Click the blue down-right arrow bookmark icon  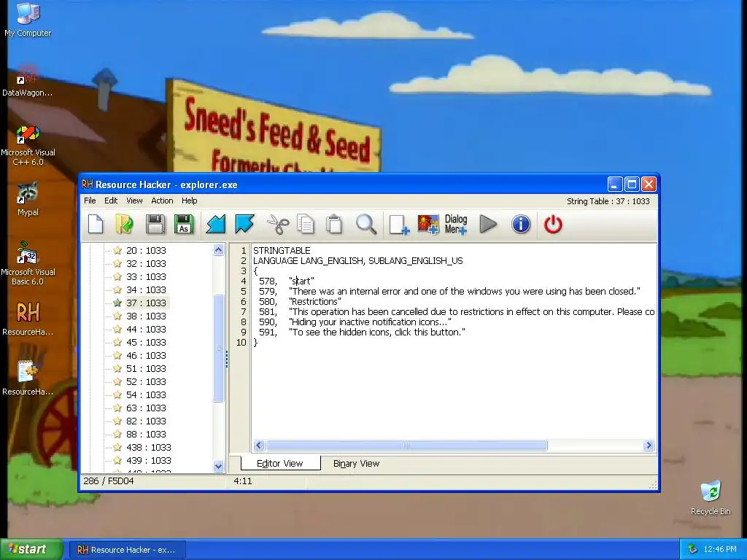point(244,225)
